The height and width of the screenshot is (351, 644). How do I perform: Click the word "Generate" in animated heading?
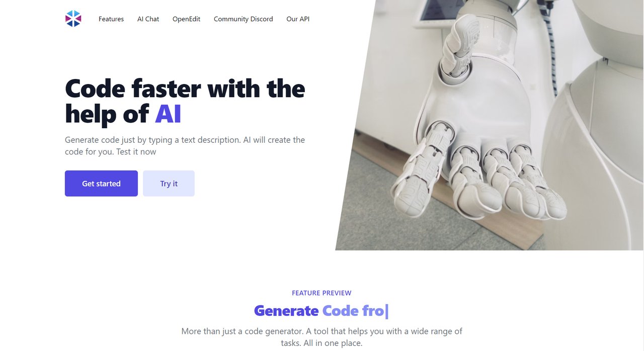[x=286, y=311]
